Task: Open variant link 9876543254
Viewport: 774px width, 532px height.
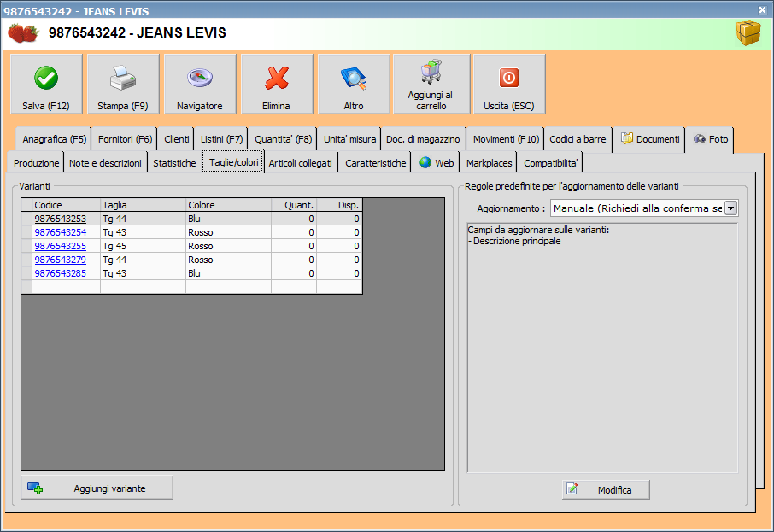Action: pos(60,232)
